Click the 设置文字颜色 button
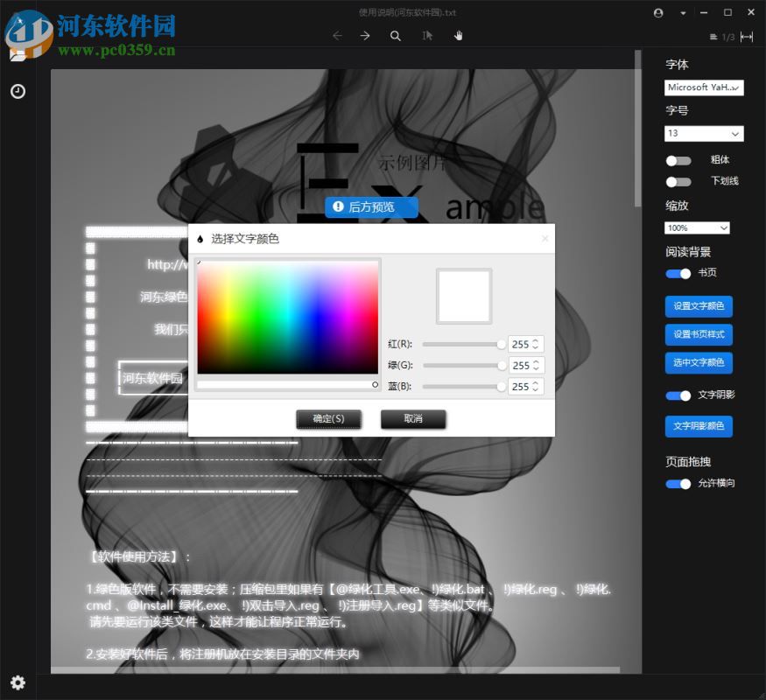Viewport: 766px width, 700px height. tap(699, 306)
